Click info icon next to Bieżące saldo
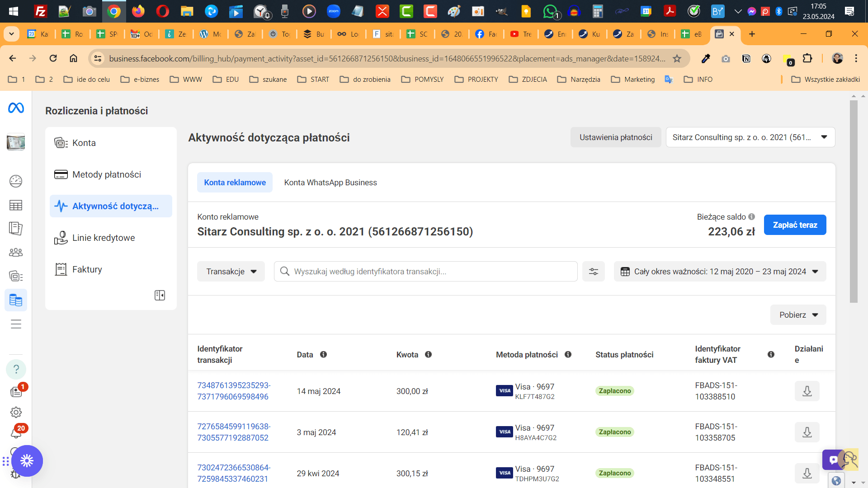The width and height of the screenshot is (868, 488). coord(751,217)
